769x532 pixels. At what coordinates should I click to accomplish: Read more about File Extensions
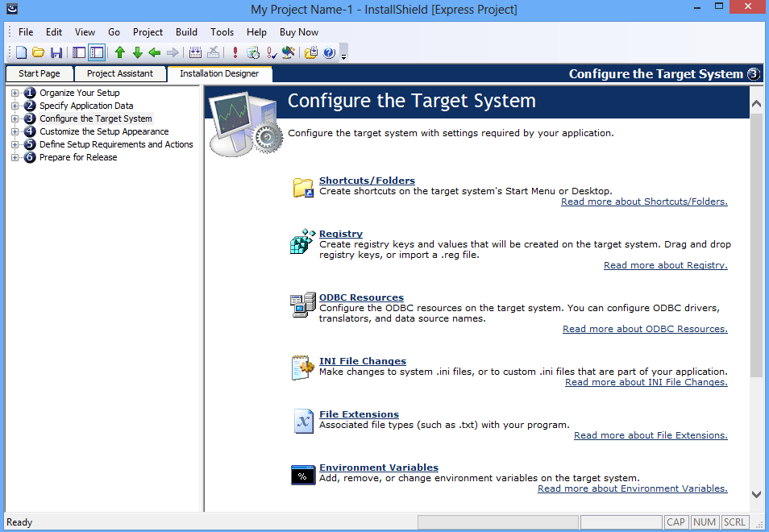(651, 435)
